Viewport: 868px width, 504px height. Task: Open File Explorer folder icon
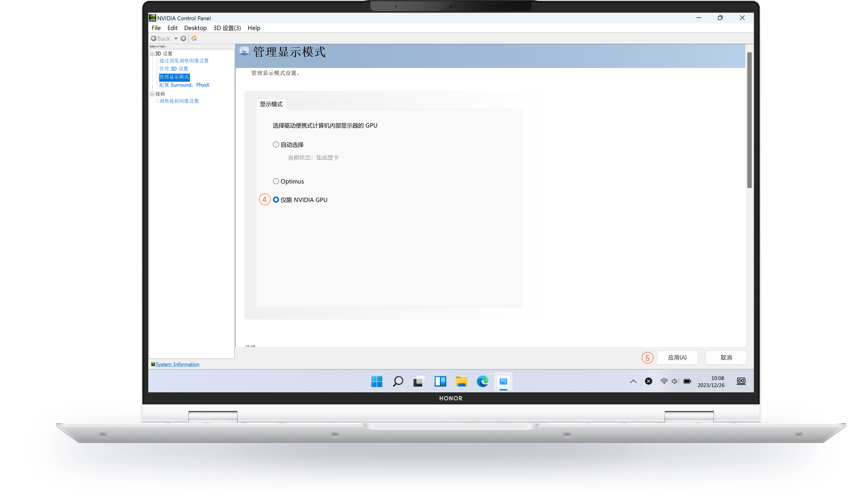[461, 381]
